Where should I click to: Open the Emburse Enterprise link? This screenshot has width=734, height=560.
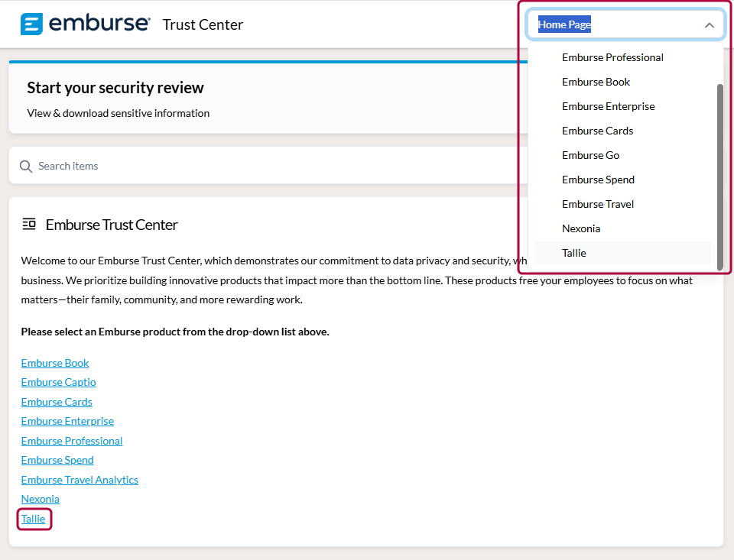point(67,421)
